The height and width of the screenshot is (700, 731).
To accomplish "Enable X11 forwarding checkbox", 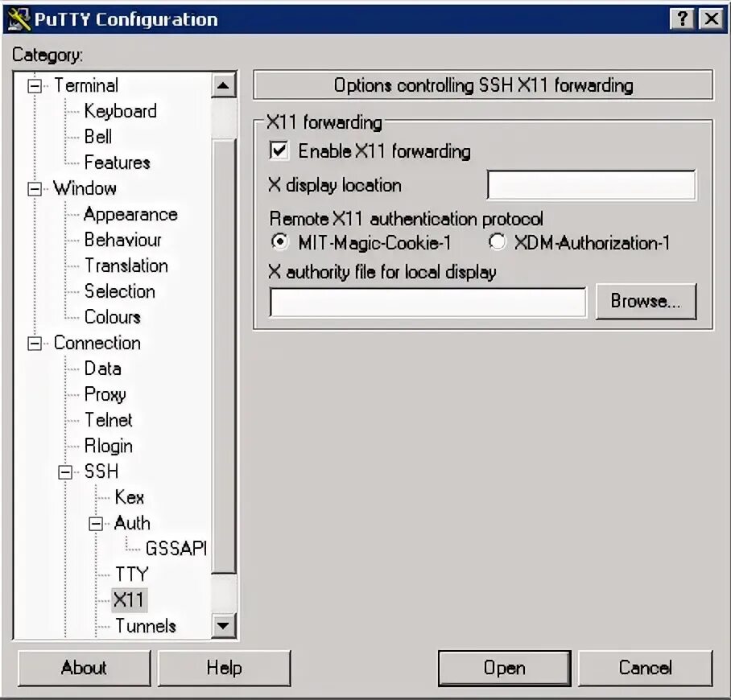I will pos(279,151).
